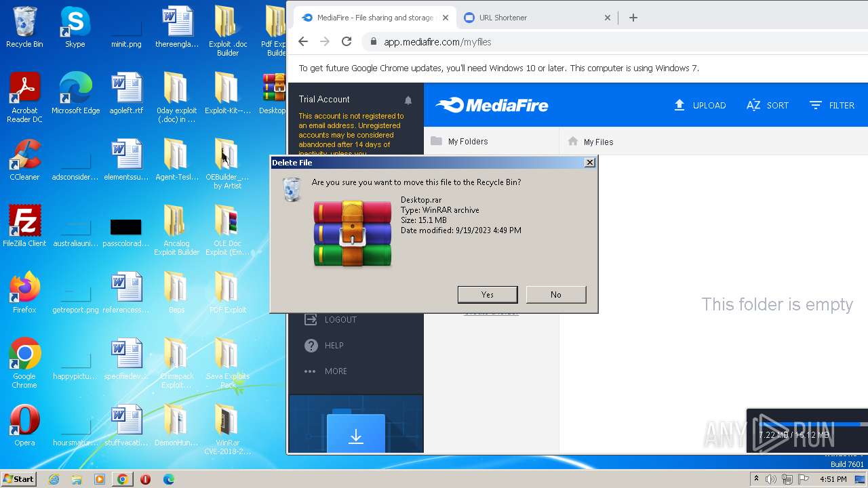Click the Chrome taskbar button
Screen dimensions: 868x488
tap(122, 479)
